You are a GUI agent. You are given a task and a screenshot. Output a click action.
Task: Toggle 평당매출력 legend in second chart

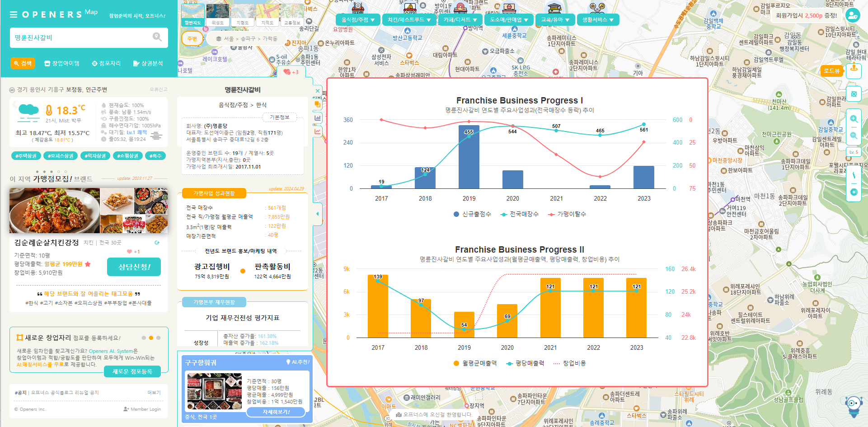pyautogui.click(x=525, y=363)
